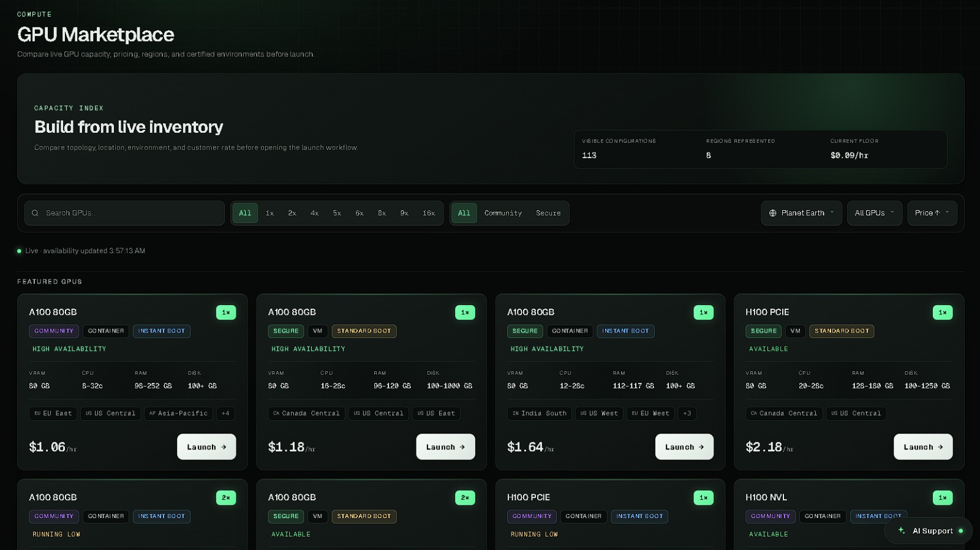980x550 pixels.
Task: Click COMMUNITY tag on H100 NVL card
Action: [771, 516]
